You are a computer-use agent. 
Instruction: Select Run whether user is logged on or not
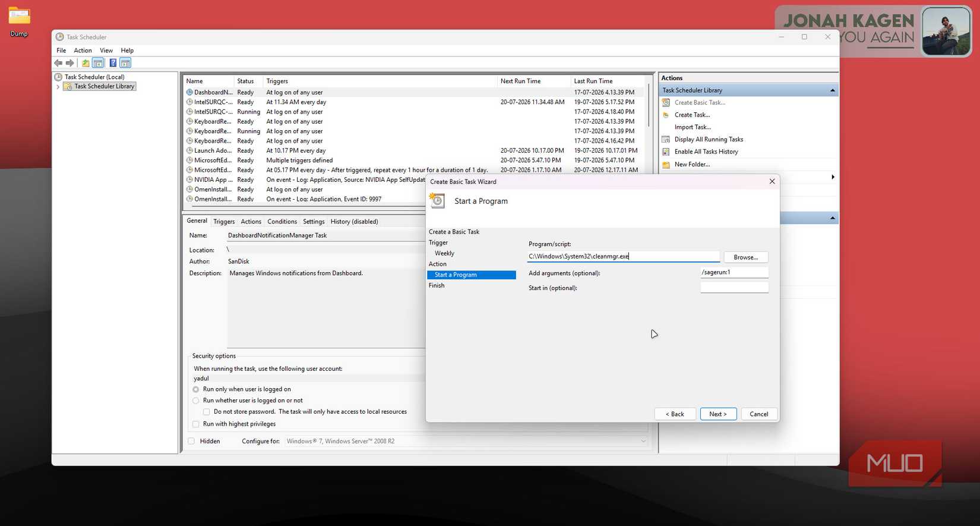click(x=196, y=401)
